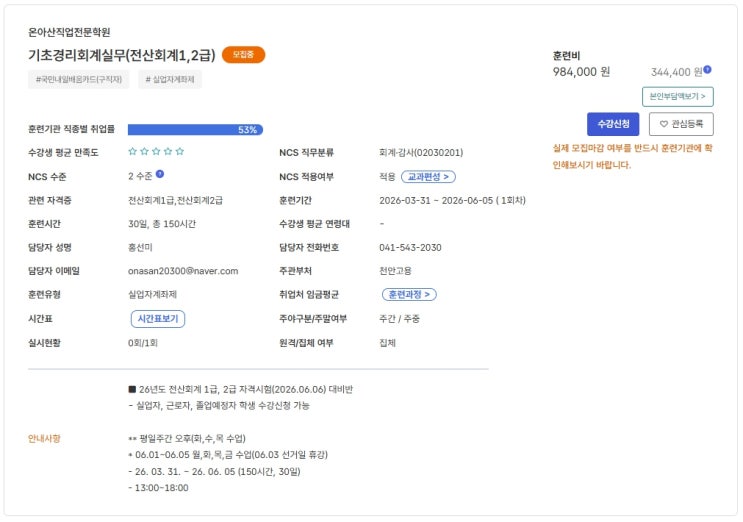Open the 교과편성 details
743x522 pixels.
429,177
